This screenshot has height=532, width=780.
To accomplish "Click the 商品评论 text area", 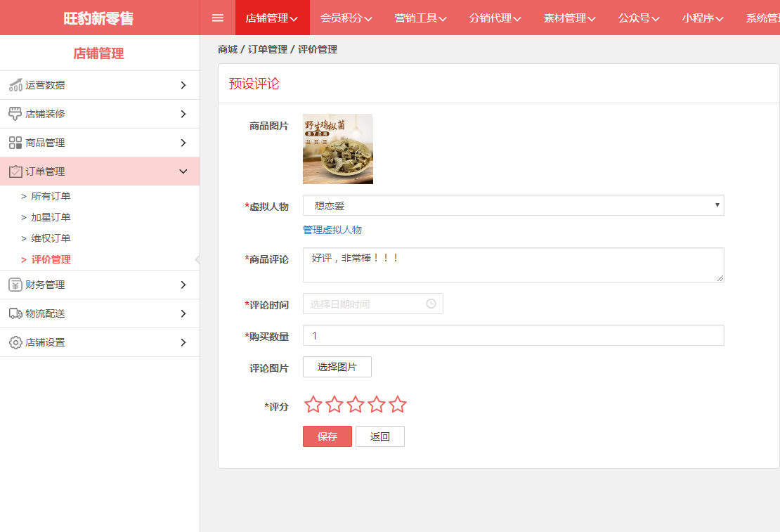I will (x=513, y=265).
